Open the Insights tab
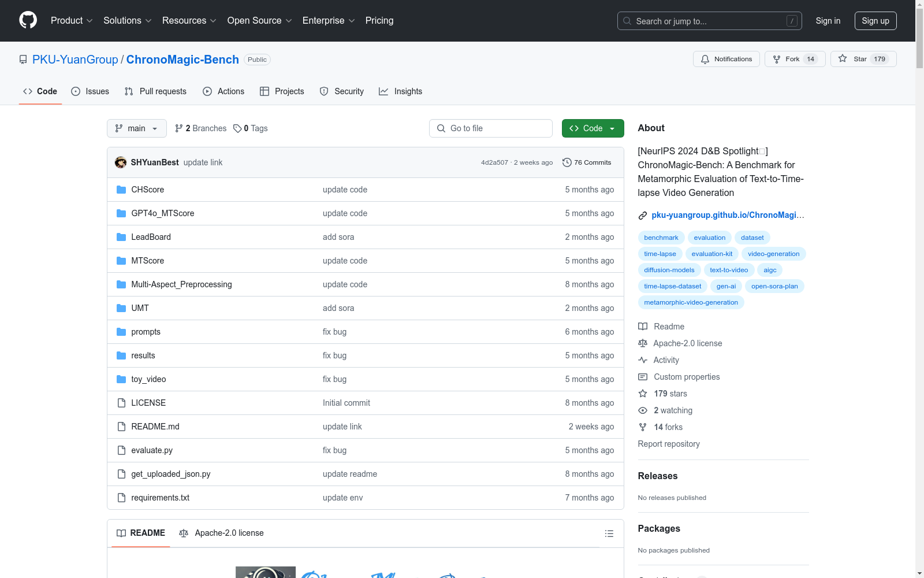The width and height of the screenshot is (924, 578). [401, 91]
